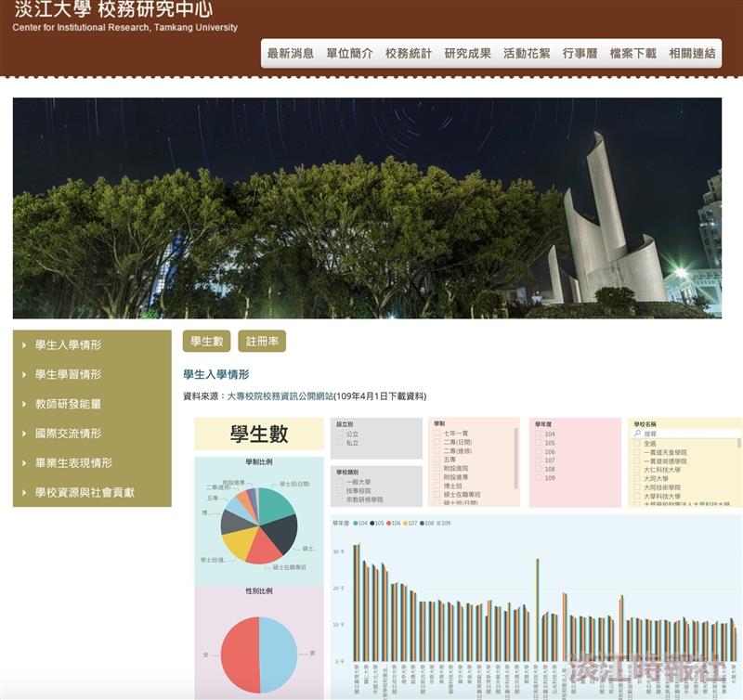The height and width of the screenshot is (700, 743).
Task: Expand 教師研發能量 in the sidebar
Action: pyautogui.click(x=68, y=404)
